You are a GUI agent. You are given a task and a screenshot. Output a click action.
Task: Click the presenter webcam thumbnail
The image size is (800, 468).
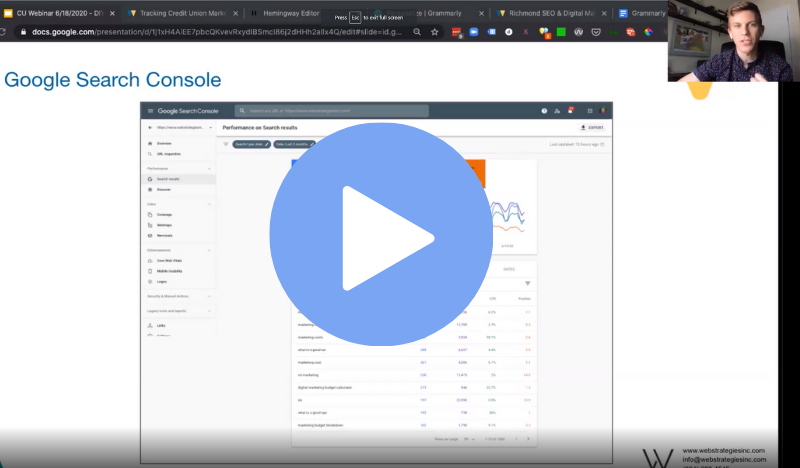(734, 41)
